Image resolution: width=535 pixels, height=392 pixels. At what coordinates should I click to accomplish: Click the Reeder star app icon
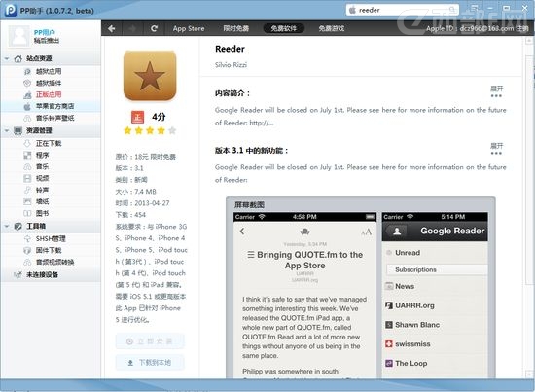pos(150,76)
